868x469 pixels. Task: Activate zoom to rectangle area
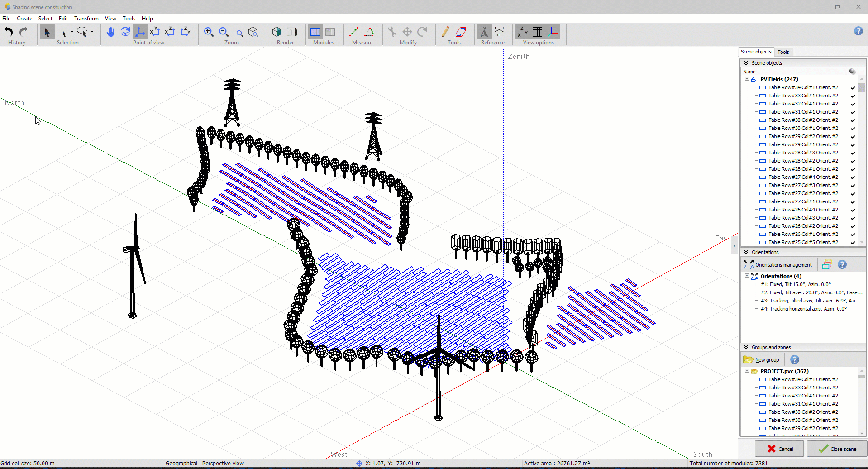click(x=238, y=32)
